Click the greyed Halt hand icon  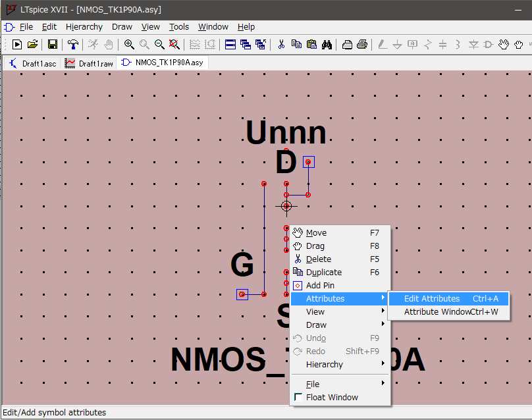click(x=108, y=45)
